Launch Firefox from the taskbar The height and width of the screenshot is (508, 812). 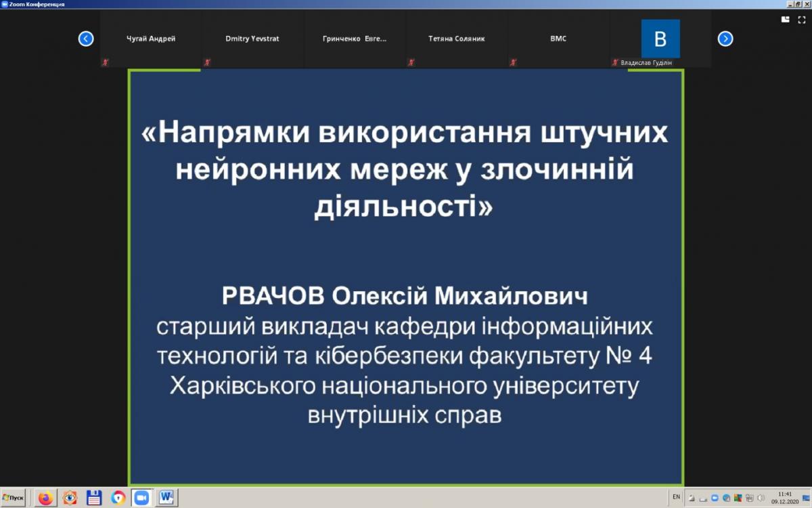45,498
